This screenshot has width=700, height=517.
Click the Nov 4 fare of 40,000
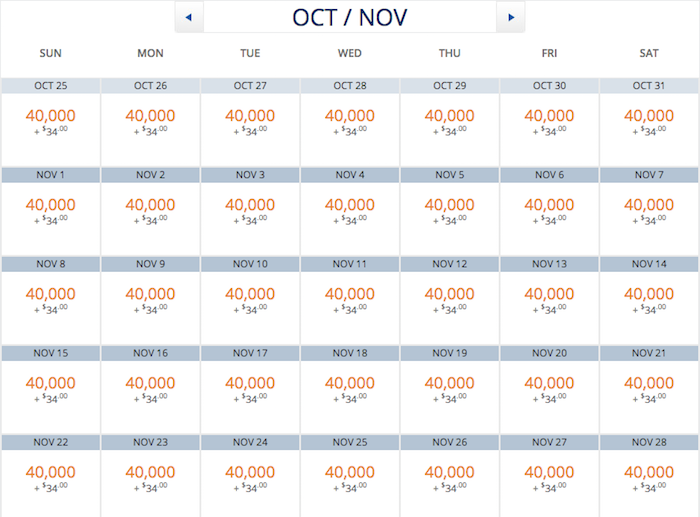point(350,212)
